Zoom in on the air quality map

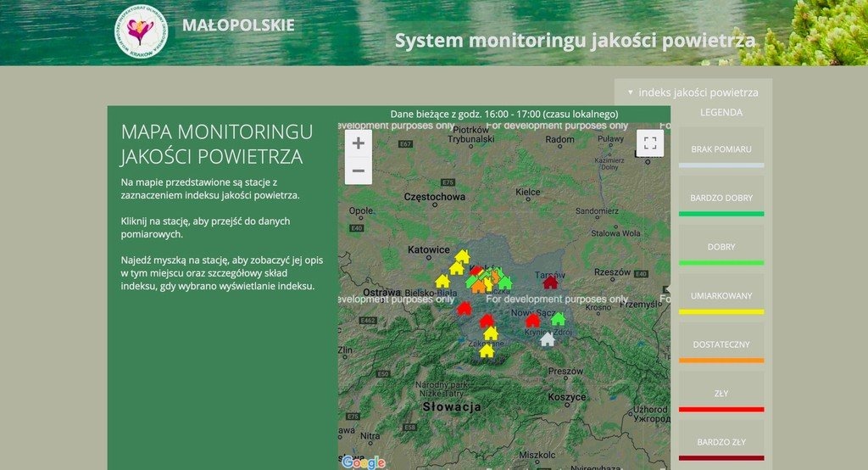359,143
